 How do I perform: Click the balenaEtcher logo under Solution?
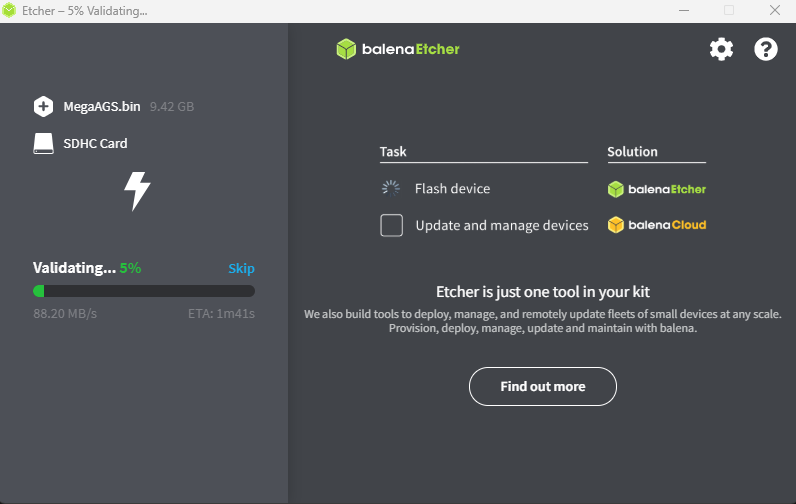657,189
